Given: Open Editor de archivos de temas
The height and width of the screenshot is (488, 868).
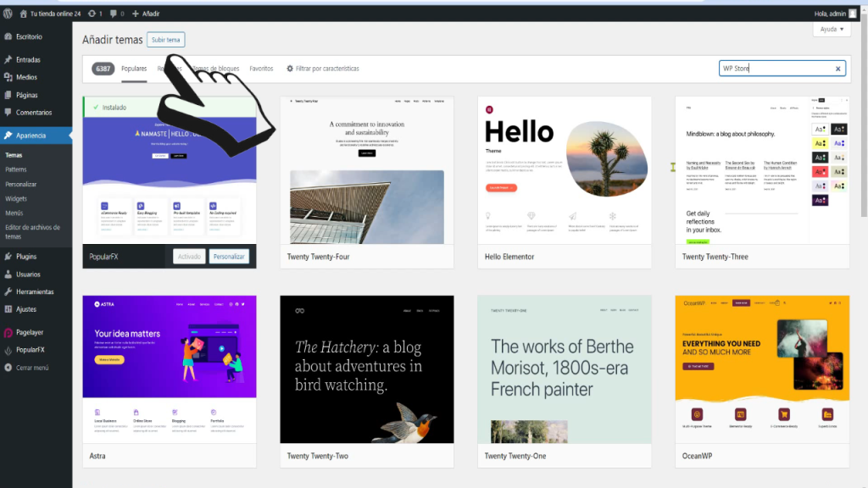Looking at the screenshot, I should [x=33, y=232].
